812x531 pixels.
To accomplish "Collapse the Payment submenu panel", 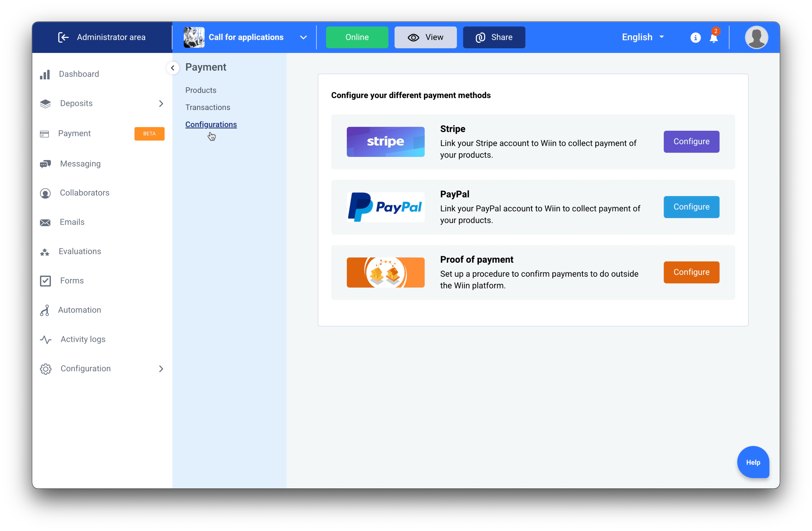I will [173, 68].
